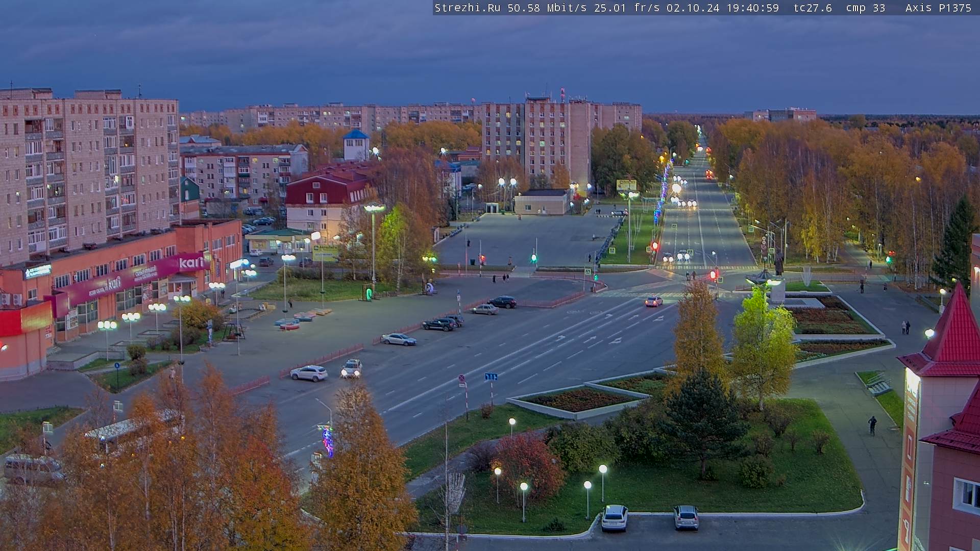Click the 'Strezhi.Ru' overlay text
Screen dimensions: 980x551
[x=467, y=8]
